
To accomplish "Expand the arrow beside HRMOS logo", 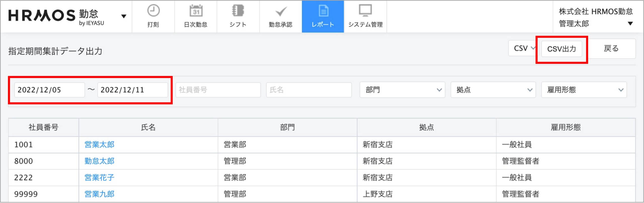I will click(x=124, y=17).
